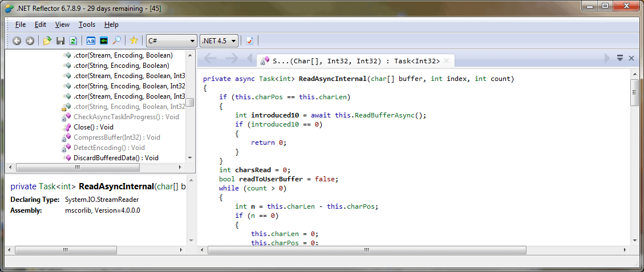
Task: Select the Close() : Void method
Action: (94, 127)
